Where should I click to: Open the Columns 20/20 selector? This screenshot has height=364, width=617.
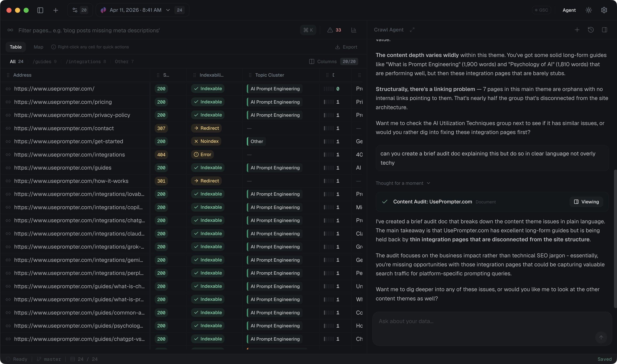333,61
